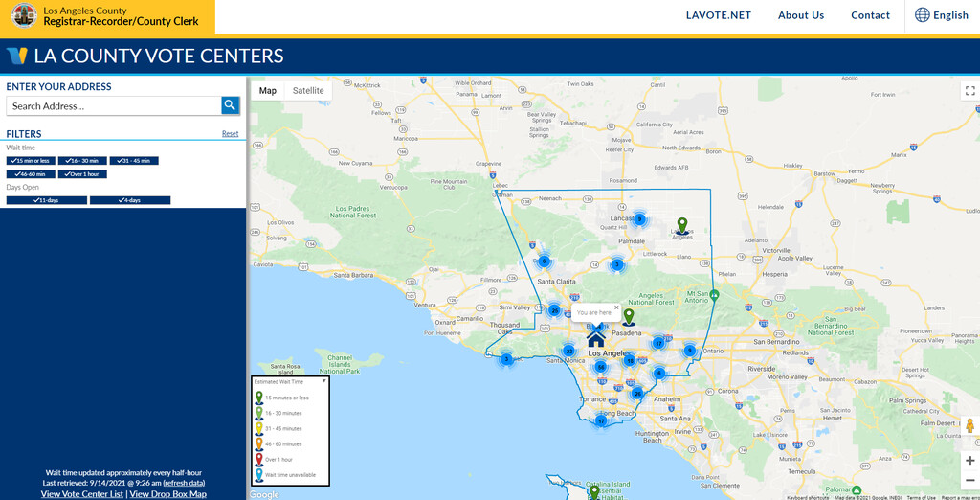Collapse the Estimated Wait Time legend
Viewport: 980px width, 500px height.
323,381
